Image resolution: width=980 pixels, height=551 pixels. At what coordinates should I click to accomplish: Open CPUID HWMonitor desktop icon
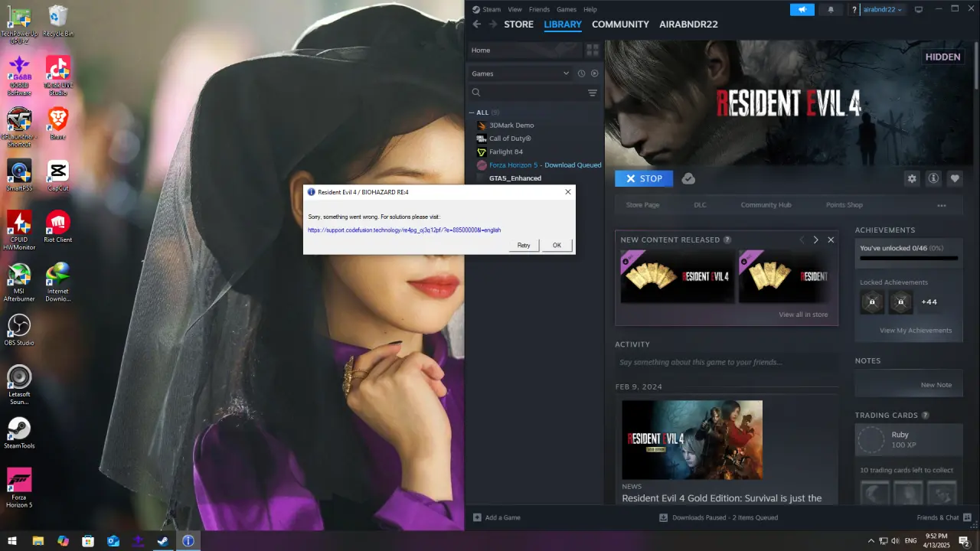(19, 230)
